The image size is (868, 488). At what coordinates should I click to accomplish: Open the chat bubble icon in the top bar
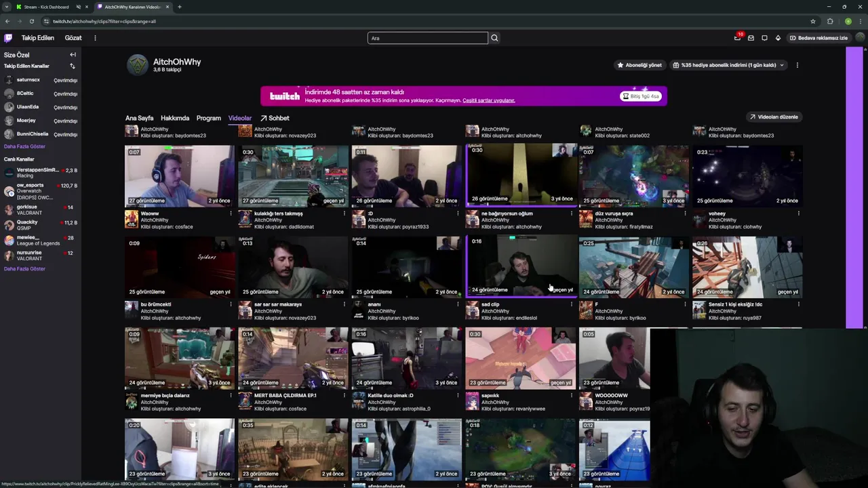point(764,38)
